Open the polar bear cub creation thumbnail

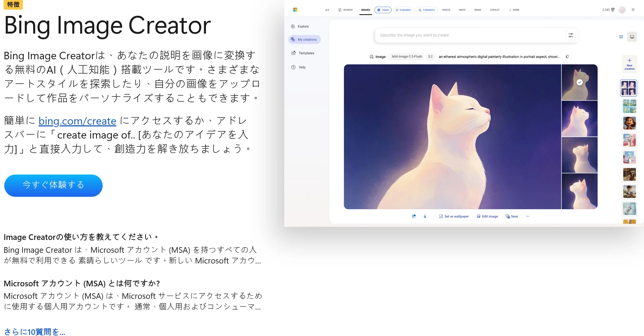(x=629, y=209)
